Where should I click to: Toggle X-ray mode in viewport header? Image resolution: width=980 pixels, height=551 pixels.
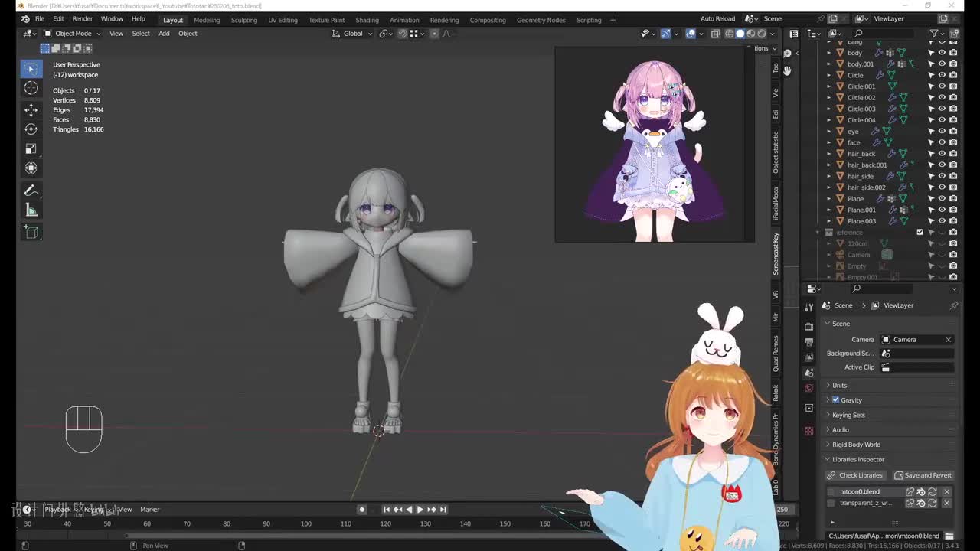[x=715, y=34]
